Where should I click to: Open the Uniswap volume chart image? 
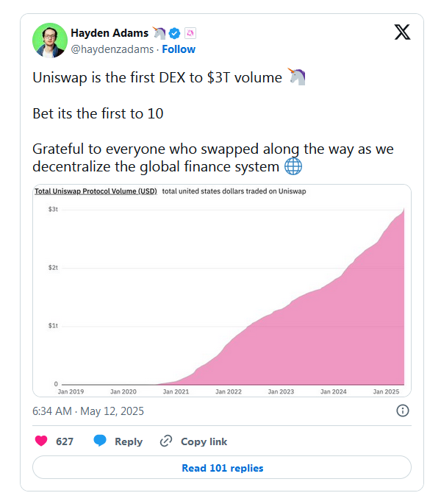point(222,291)
